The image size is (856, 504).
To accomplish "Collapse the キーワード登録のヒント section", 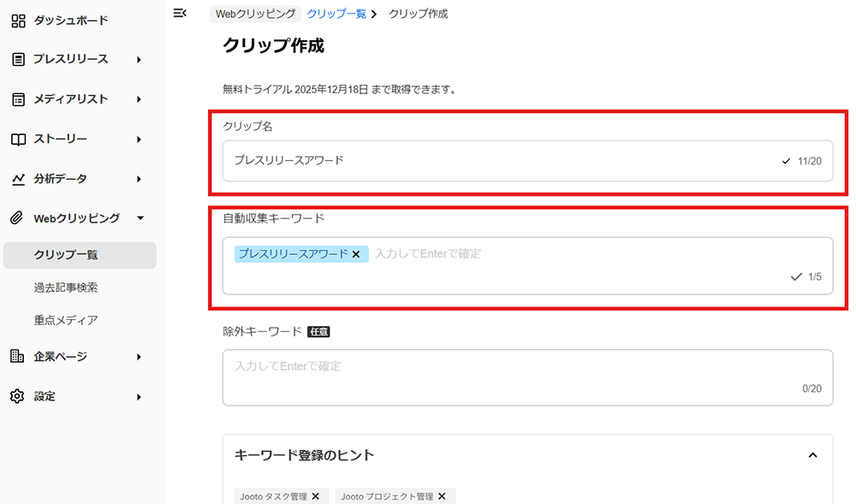I will click(x=812, y=455).
